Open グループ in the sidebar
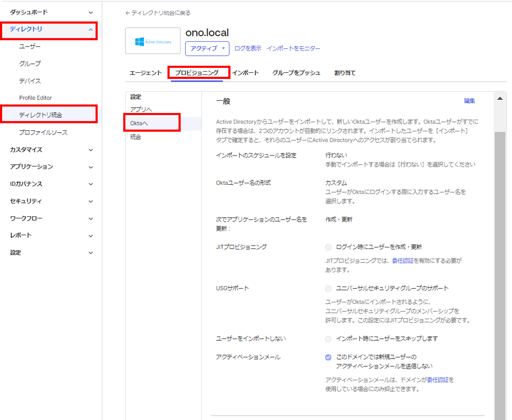The height and width of the screenshot is (420, 512). pyautogui.click(x=30, y=63)
